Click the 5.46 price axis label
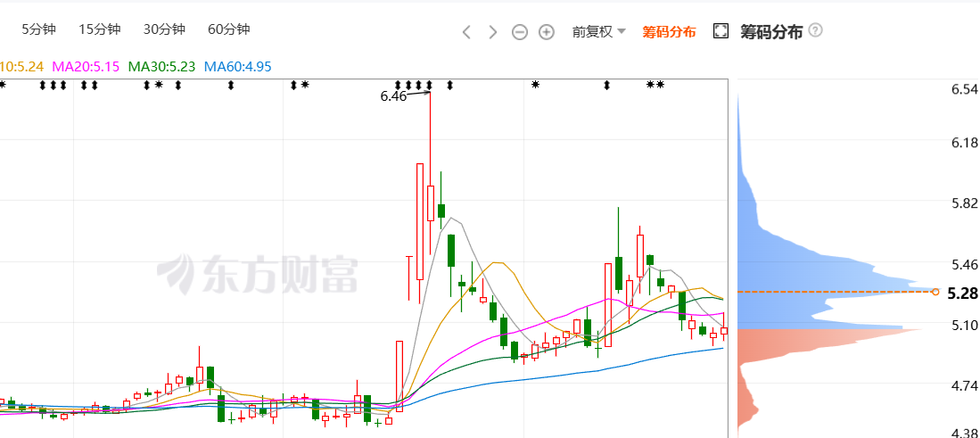Screen dimensions: 980x438 click(x=964, y=265)
